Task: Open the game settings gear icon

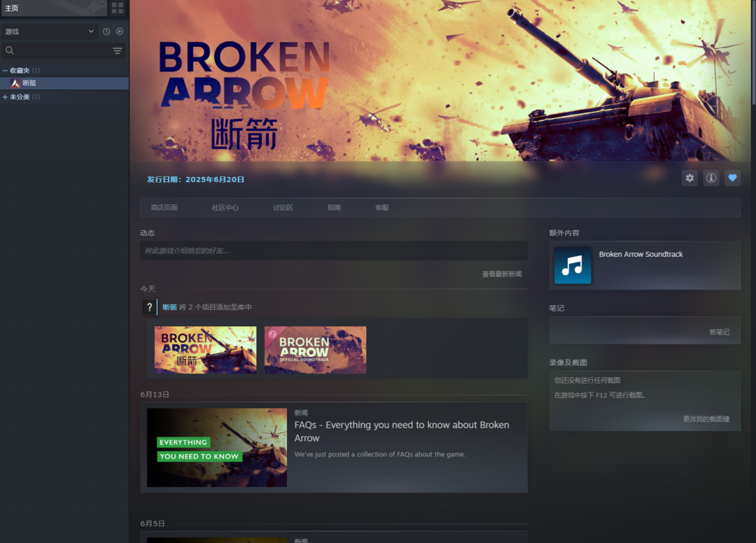Action: (690, 178)
